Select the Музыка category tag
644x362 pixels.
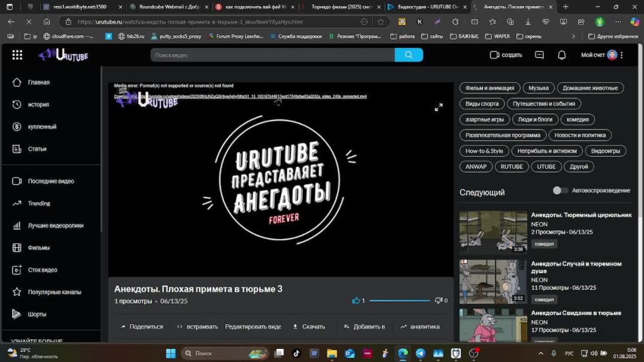[539, 88]
